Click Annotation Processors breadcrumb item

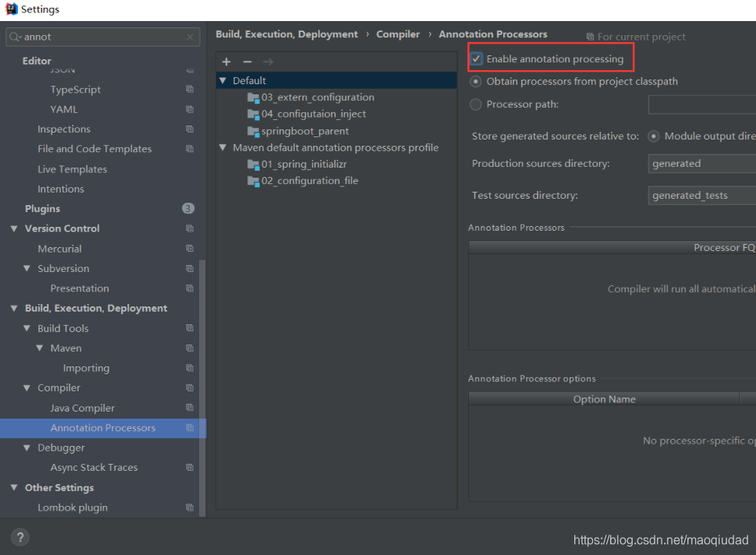pos(493,34)
